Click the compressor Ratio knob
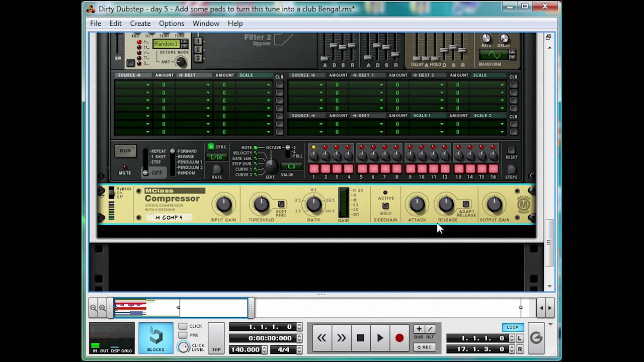644x362 pixels. pyautogui.click(x=313, y=204)
